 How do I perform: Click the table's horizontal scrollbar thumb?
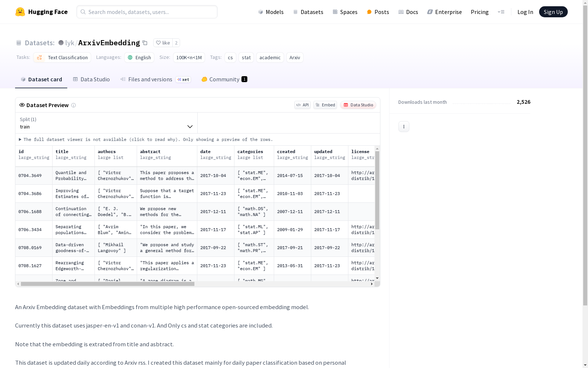click(x=108, y=284)
